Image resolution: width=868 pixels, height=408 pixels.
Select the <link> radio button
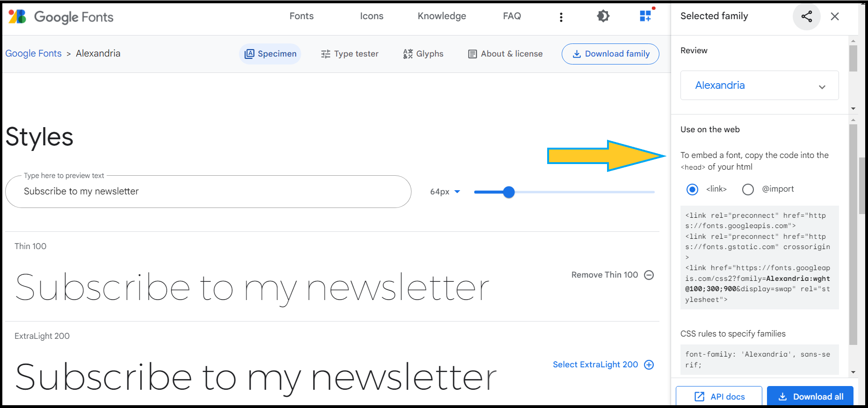(x=692, y=189)
